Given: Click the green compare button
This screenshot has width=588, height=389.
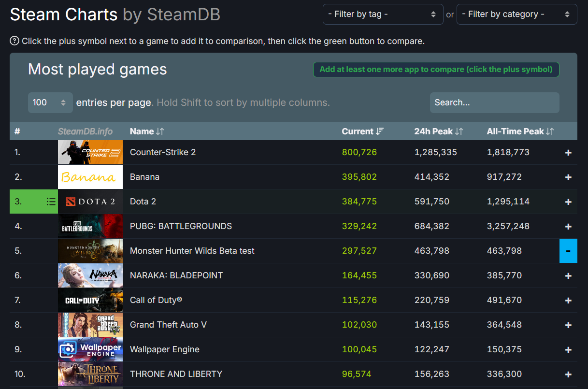Looking at the screenshot, I should click(436, 69).
